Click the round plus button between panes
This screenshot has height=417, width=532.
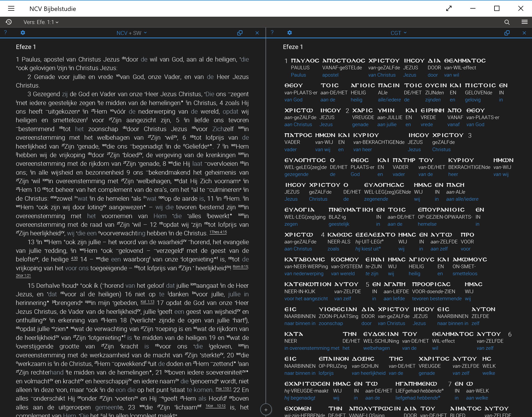click(266, 410)
